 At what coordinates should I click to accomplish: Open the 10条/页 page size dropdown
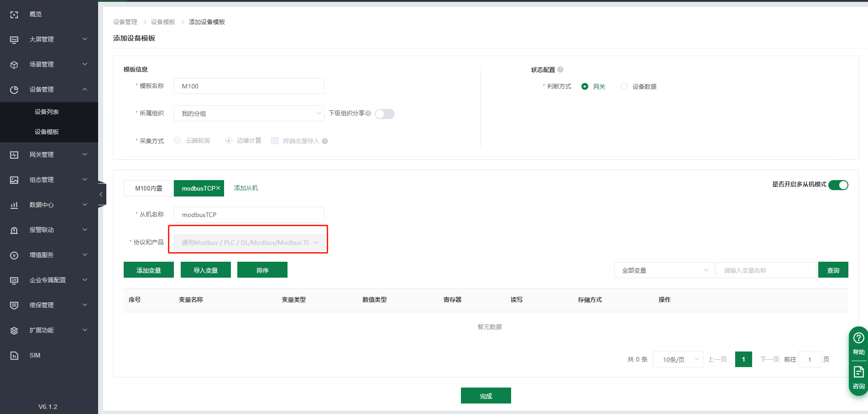tap(678, 360)
